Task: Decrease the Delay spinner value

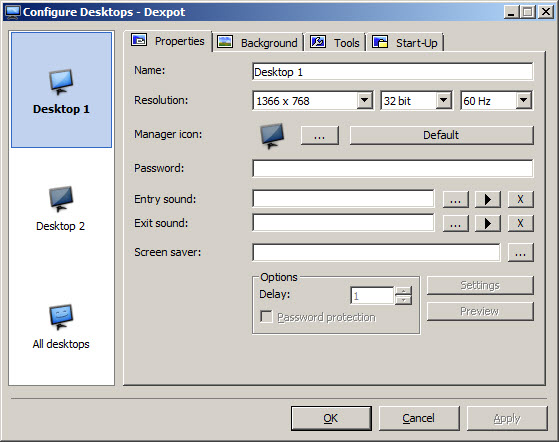Action: coord(403,300)
